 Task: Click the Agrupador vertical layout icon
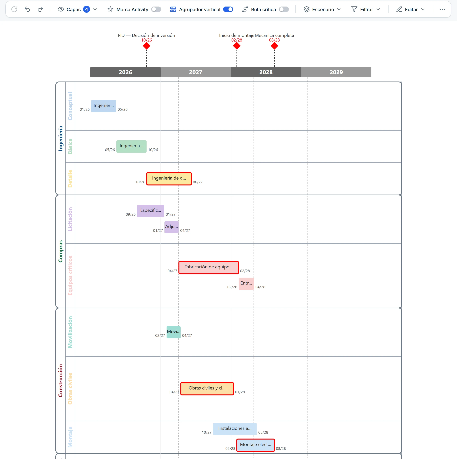point(173,9)
